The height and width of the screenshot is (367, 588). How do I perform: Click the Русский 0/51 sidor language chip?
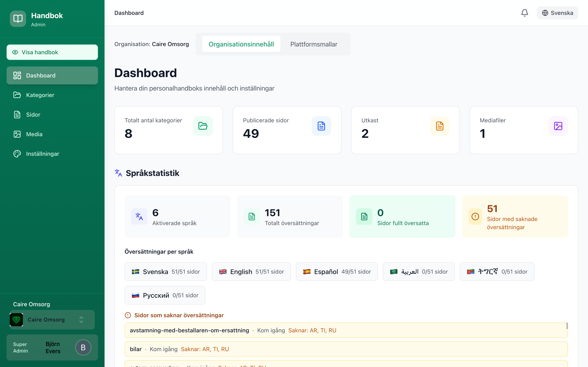pos(165,295)
